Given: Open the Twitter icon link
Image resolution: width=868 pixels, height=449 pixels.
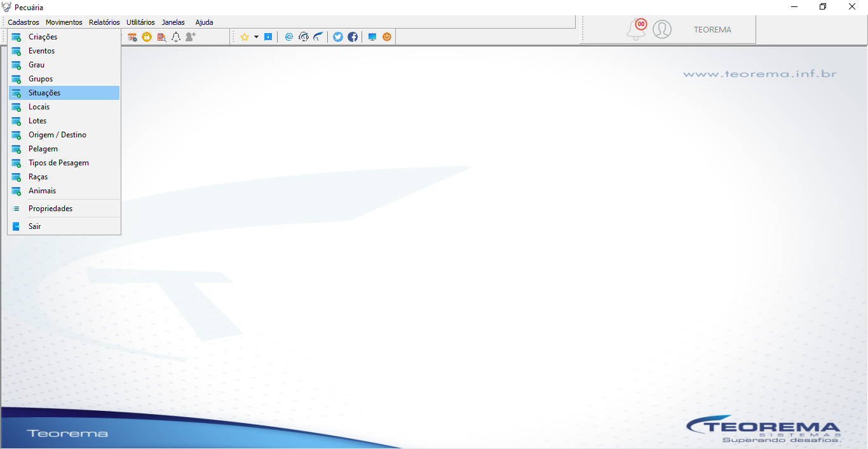Looking at the screenshot, I should click(x=338, y=37).
